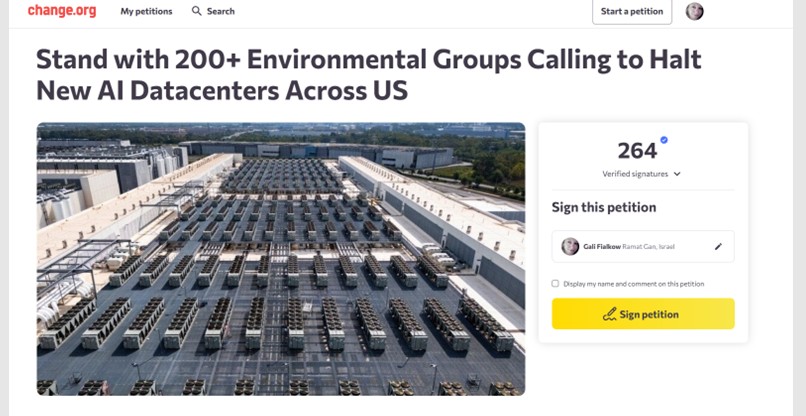Click the 'Sign petition' button text

pos(649,314)
